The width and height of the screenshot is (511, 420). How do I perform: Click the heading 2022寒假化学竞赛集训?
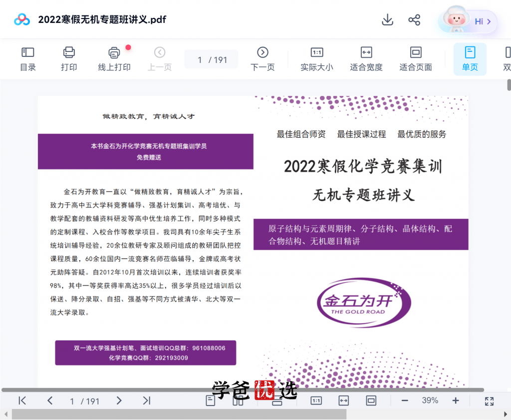click(x=363, y=166)
